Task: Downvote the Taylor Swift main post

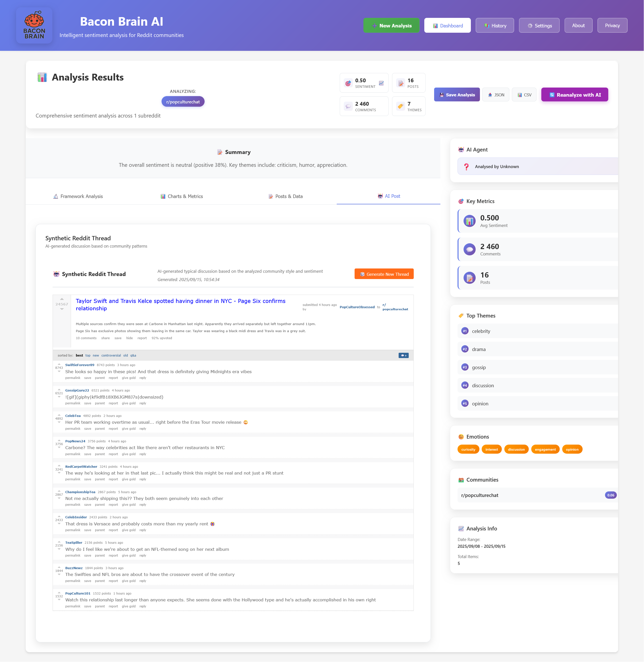Action: tap(62, 309)
